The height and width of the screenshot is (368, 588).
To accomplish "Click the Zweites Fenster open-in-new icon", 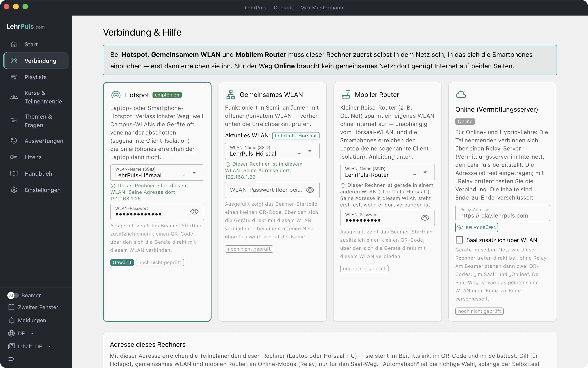I will click(x=11, y=307).
